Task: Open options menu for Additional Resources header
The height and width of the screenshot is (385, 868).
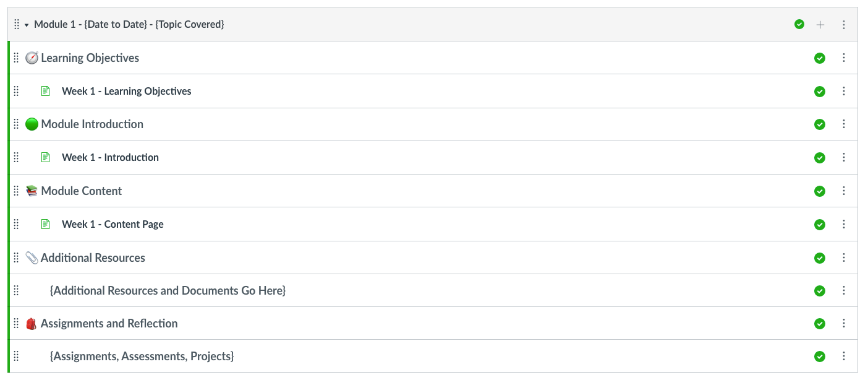Action: click(x=844, y=257)
